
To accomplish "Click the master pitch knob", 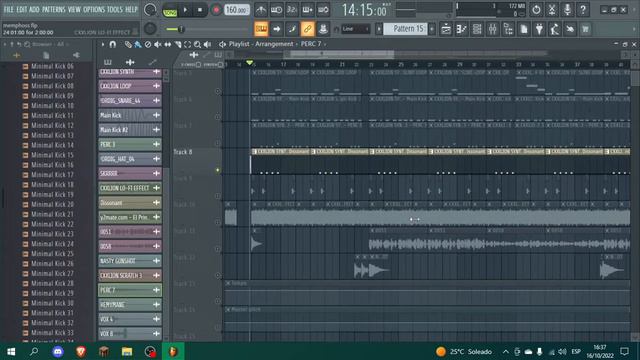I will (x=150, y=29).
